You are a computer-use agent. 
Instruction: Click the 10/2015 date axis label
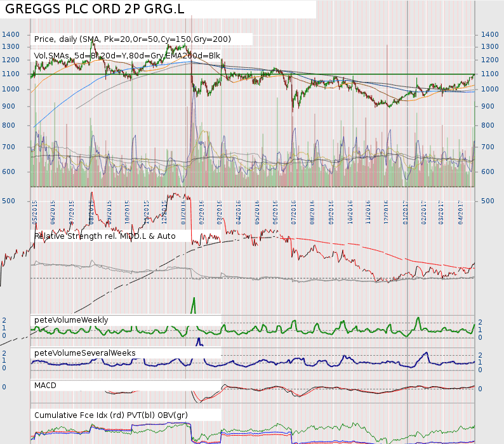click(x=127, y=212)
